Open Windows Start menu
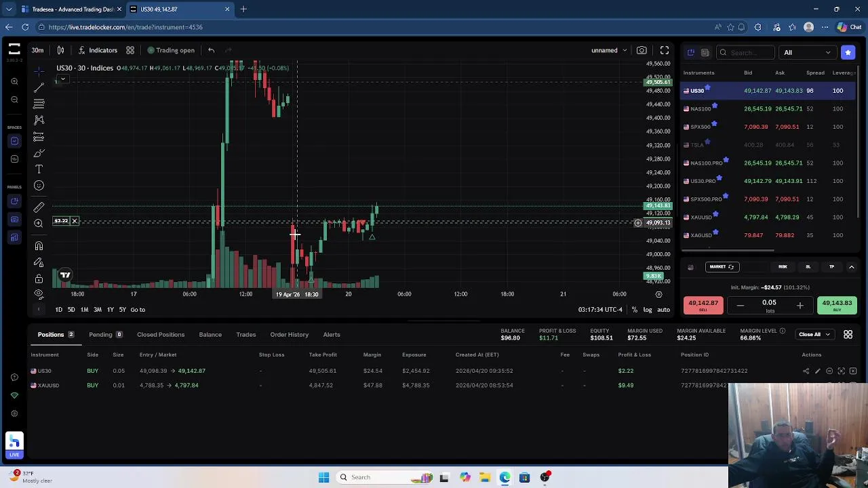 tap(323, 477)
